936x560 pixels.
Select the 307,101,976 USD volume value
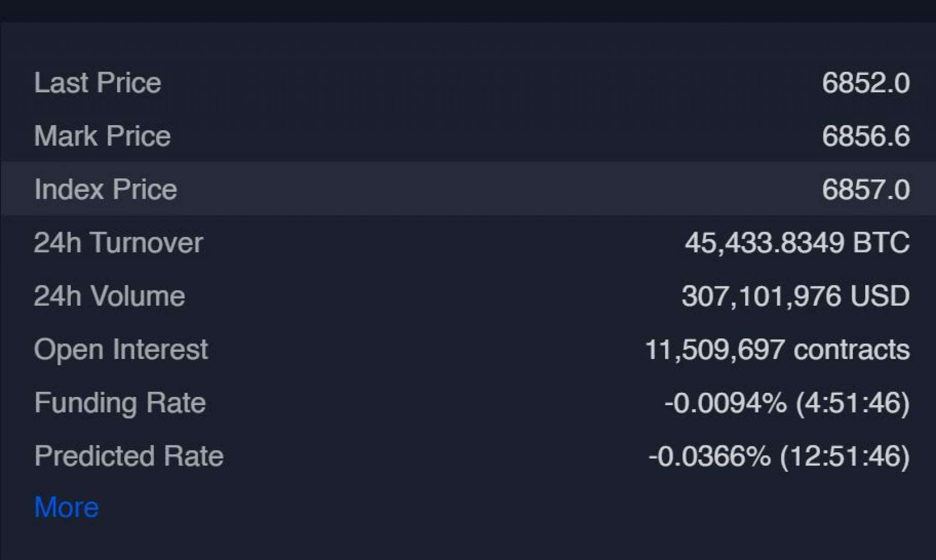795,296
